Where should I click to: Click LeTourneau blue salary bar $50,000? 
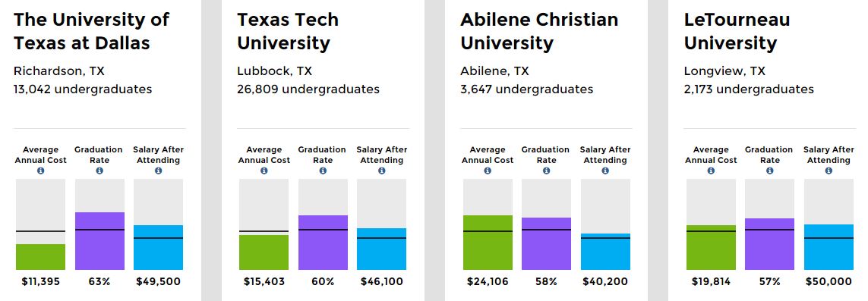(x=829, y=247)
